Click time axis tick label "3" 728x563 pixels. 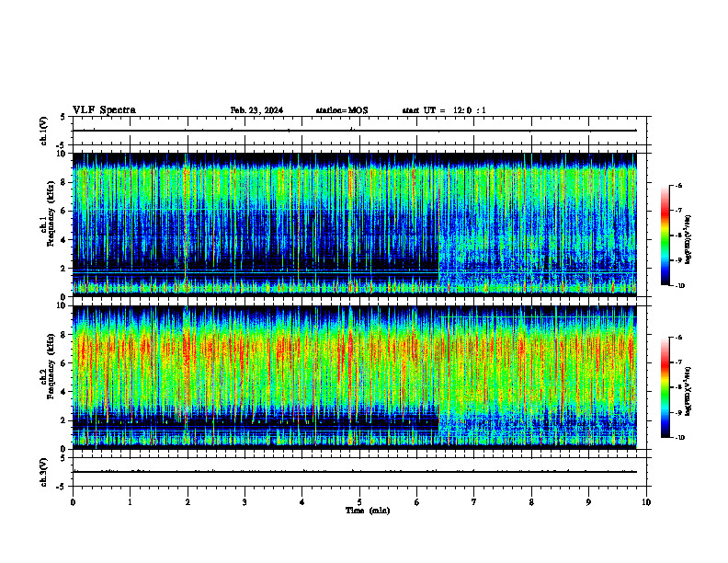(245, 502)
